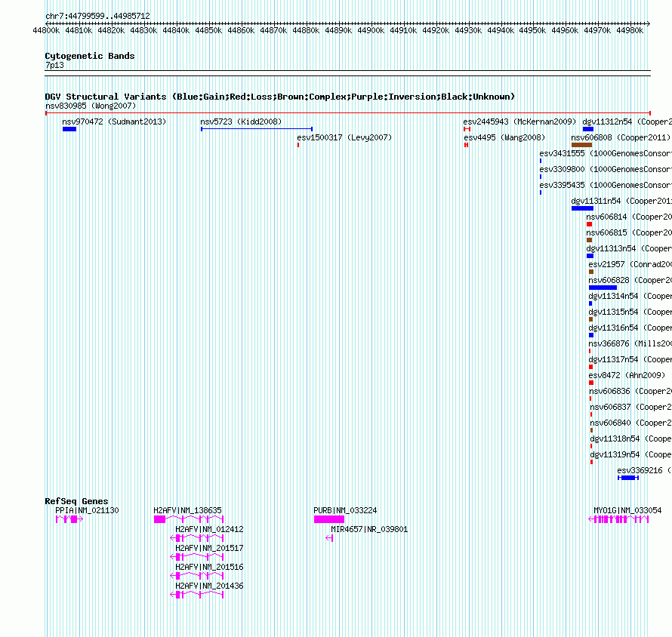The width and height of the screenshot is (672, 637).
Task: Select the nsv5723 (Kidd2008) variant span
Action: 257,129
